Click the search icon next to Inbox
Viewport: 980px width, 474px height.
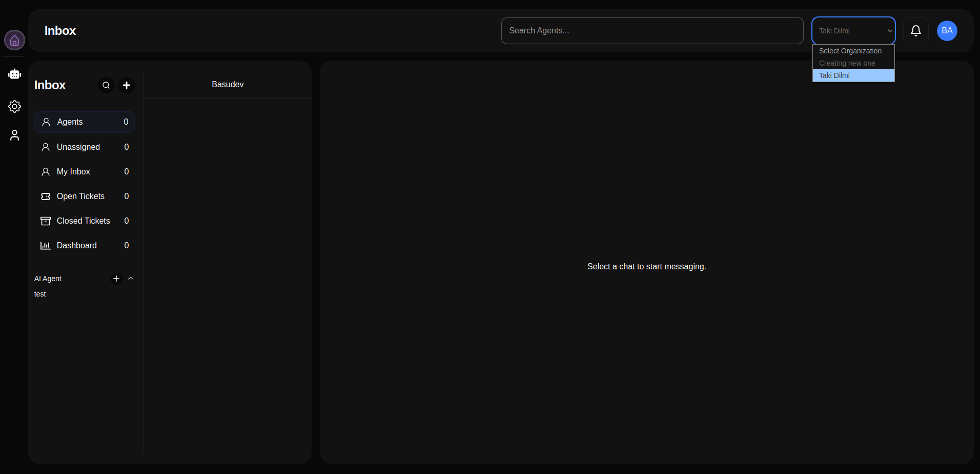coord(106,85)
